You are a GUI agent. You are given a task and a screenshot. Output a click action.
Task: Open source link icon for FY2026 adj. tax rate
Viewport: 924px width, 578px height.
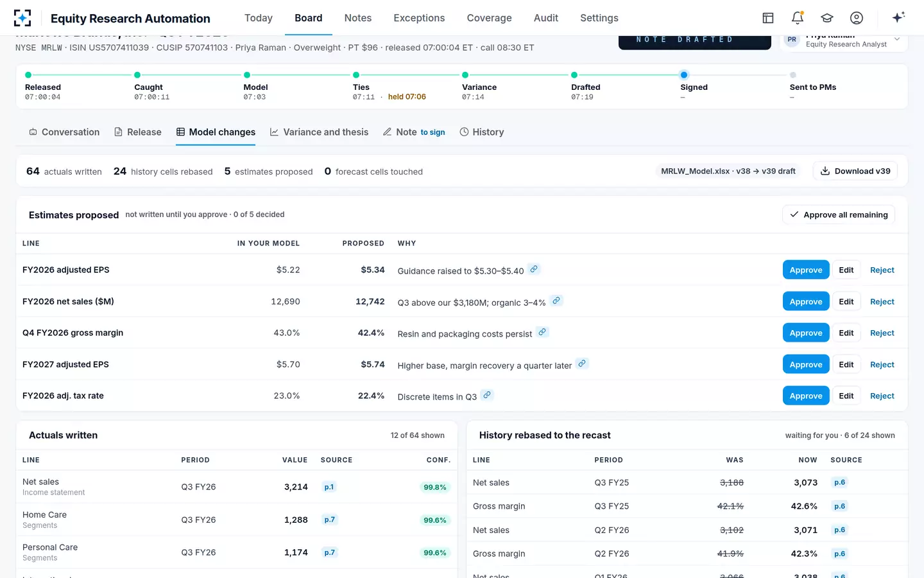(487, 395)
